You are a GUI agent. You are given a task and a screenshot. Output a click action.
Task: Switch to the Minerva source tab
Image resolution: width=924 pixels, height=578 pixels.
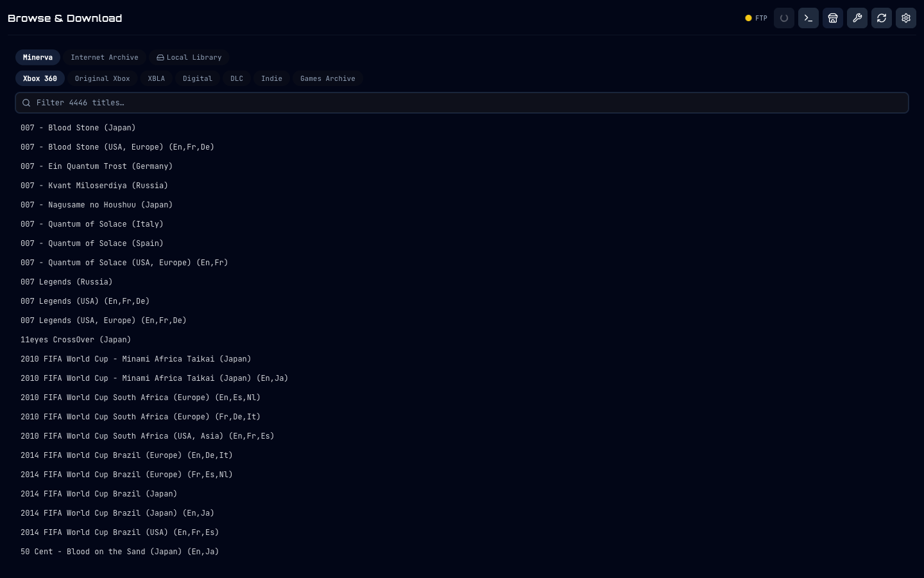click(x=38, y=57)
